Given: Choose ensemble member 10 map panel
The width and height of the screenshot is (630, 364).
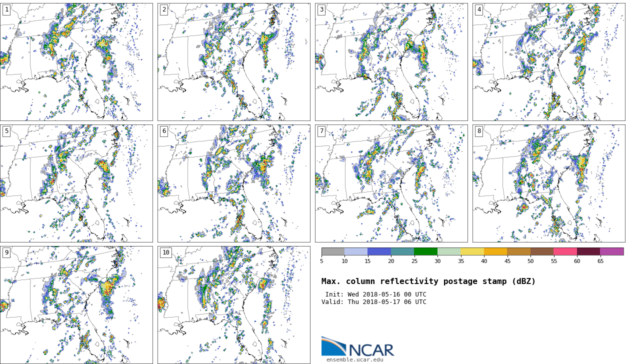Looking at the screenshot, I should click(233, 304).
